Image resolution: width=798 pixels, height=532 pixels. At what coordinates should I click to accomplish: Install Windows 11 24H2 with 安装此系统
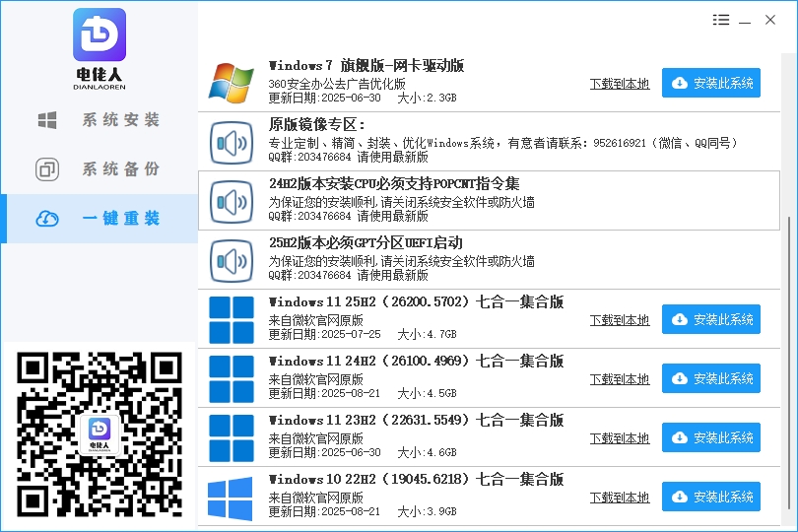[711, 378]
